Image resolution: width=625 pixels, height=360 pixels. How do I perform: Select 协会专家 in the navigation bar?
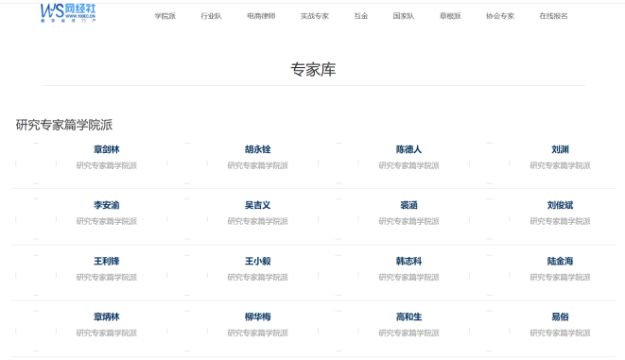[x=500, y=16]
